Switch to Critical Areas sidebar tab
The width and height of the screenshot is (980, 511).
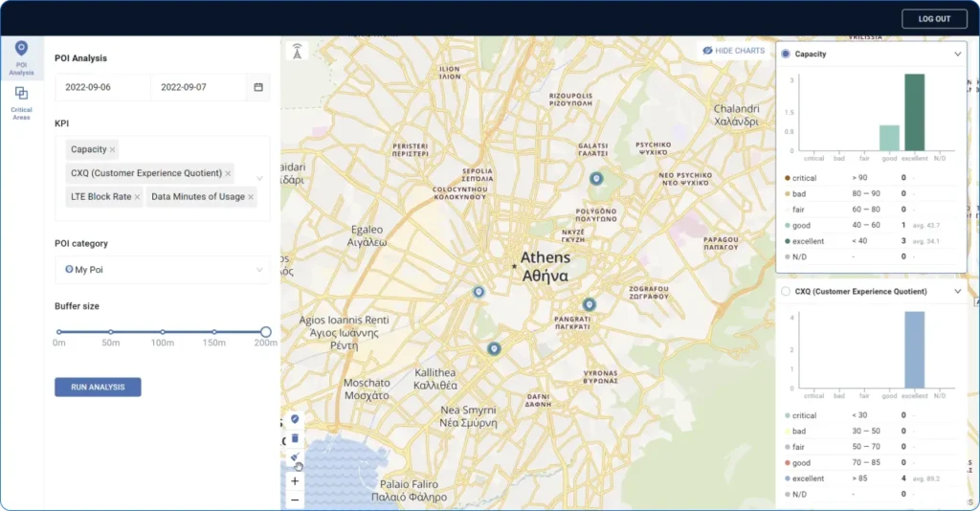tap(21, 102)
